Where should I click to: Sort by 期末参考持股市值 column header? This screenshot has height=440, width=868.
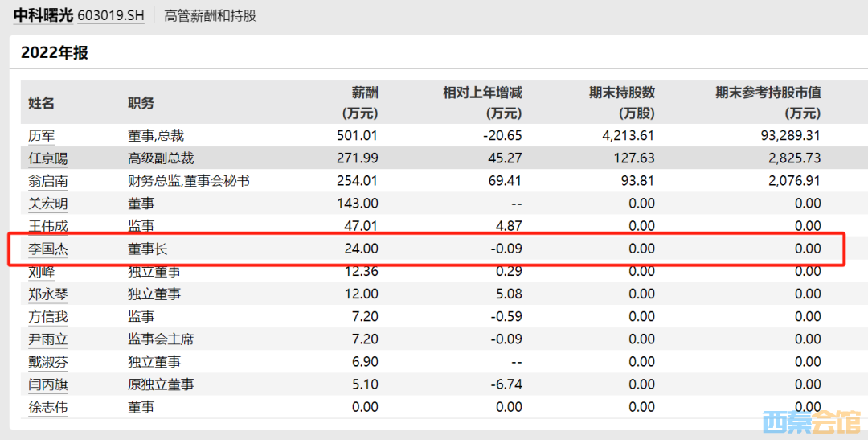point(768,102)
